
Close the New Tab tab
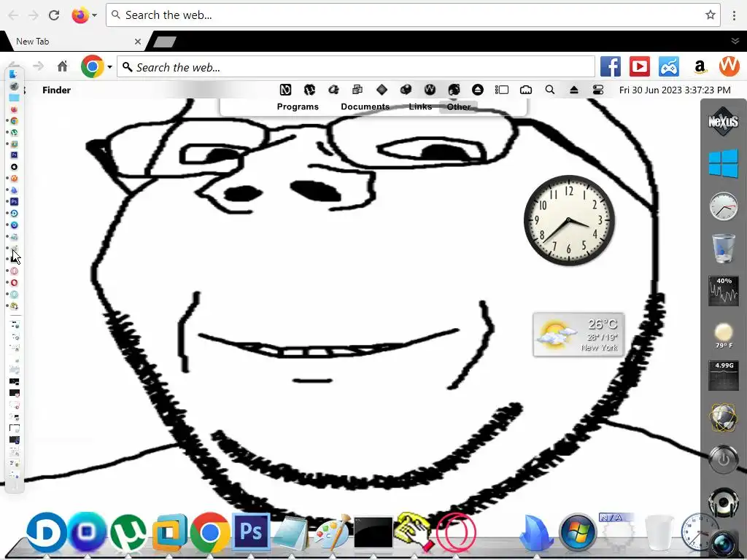click(138, 42)
